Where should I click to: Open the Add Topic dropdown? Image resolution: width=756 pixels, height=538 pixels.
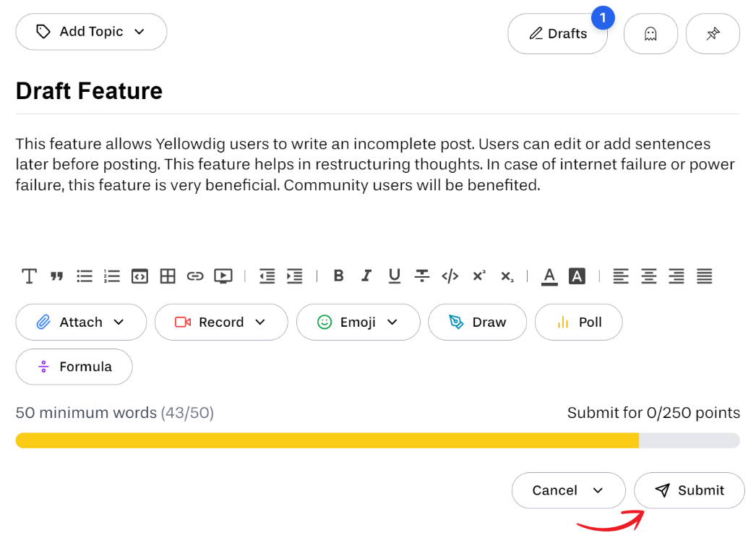pyautogui.click(x=92, y=32)
